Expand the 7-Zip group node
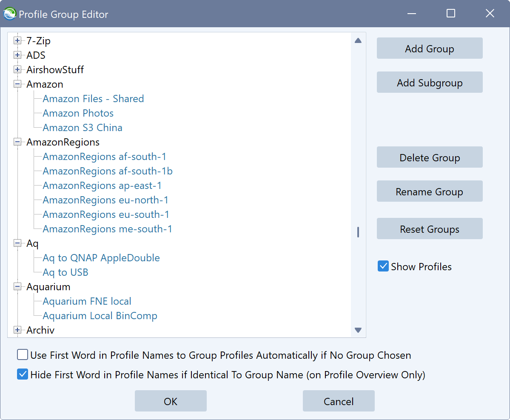510x420 pixels. click(17, 40)
